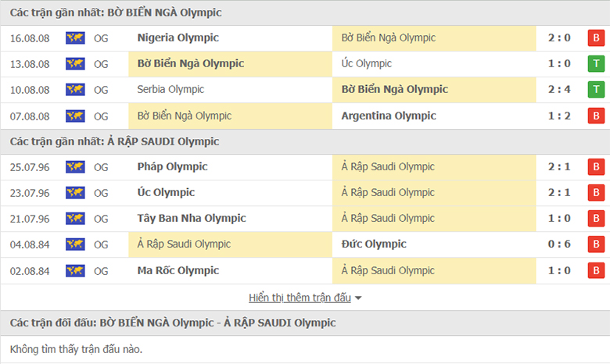
Task: Click score 1 : 0 on the 13.08.08 row
Action: pos(559,63)
